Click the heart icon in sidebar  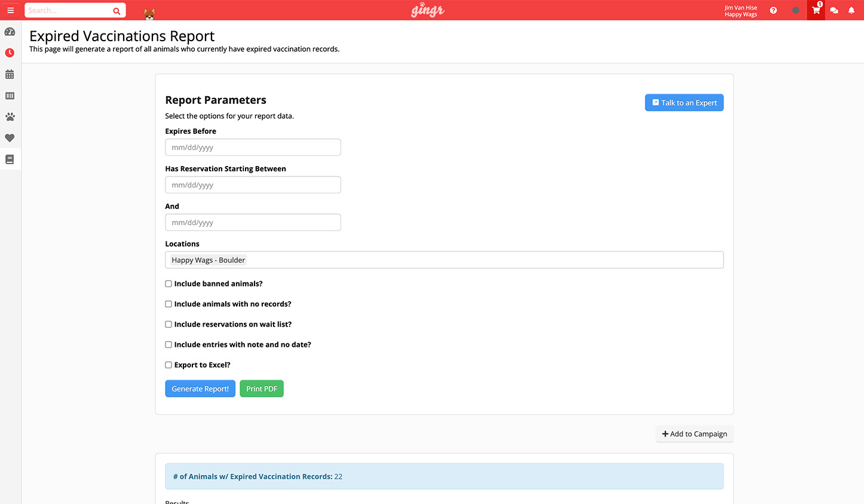10,138
